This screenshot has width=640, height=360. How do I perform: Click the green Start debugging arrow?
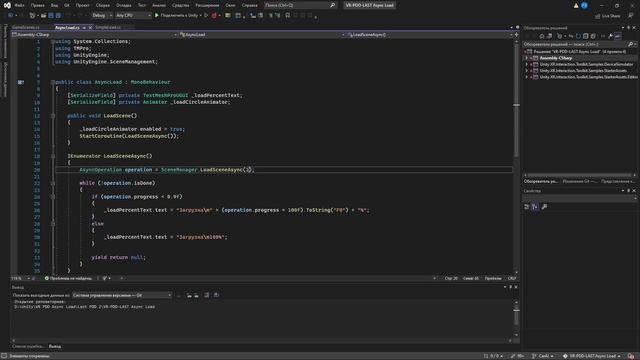157,16
